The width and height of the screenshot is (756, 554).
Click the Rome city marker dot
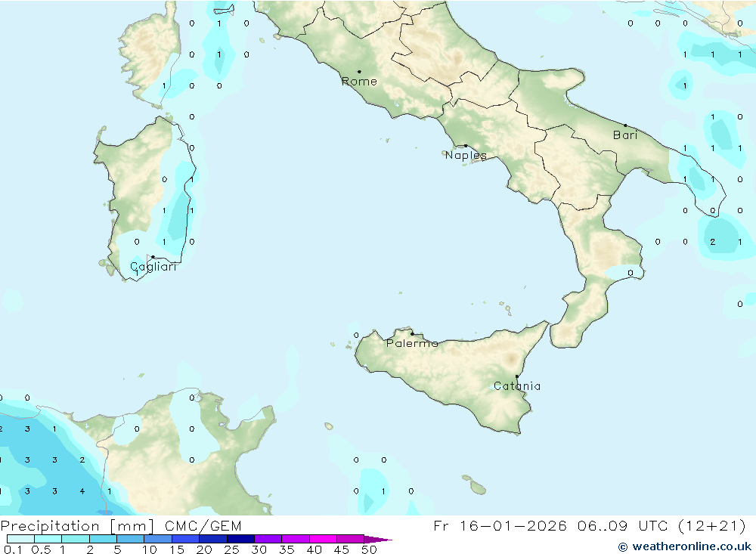tap(359, 71)
